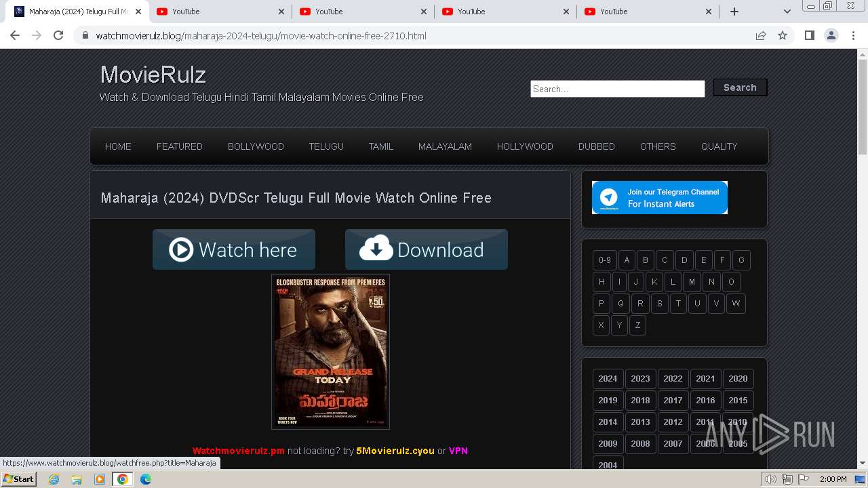868x488 pixels.
Task: Open the TELUGU menu item
Action: (326, 146)
